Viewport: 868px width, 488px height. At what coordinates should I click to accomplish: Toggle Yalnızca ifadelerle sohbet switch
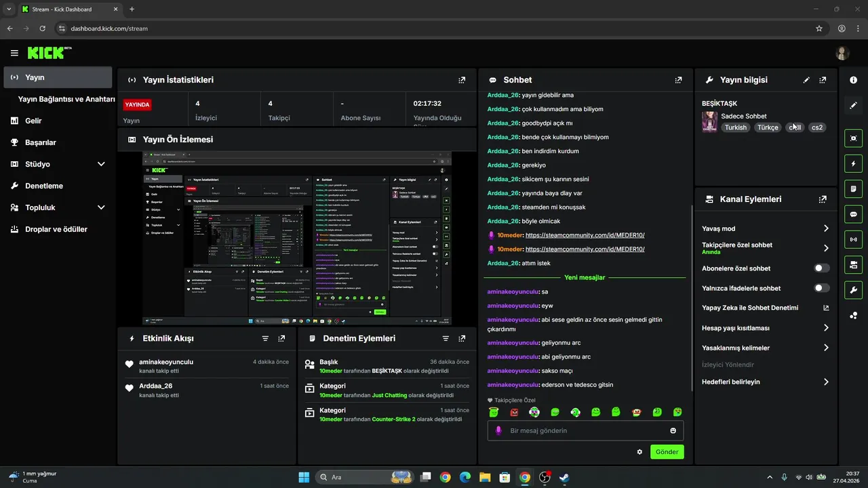click(822, 288)
